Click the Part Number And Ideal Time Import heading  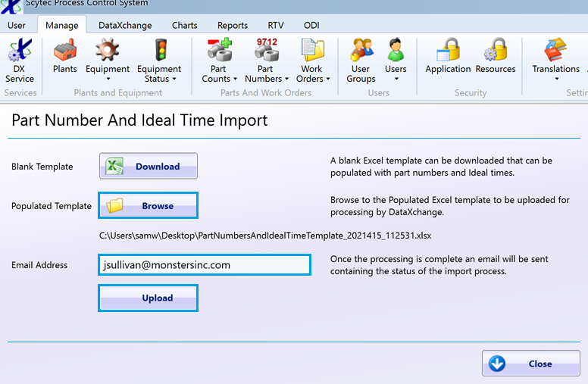coord(139,120)
